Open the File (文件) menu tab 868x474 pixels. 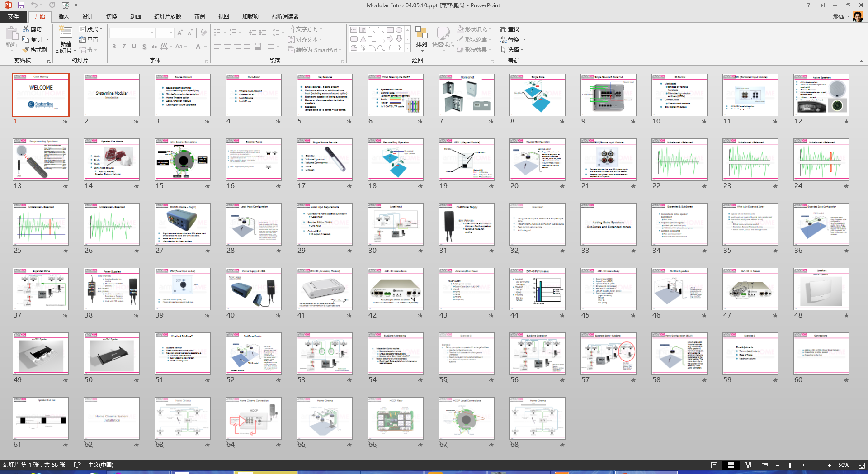13,16
